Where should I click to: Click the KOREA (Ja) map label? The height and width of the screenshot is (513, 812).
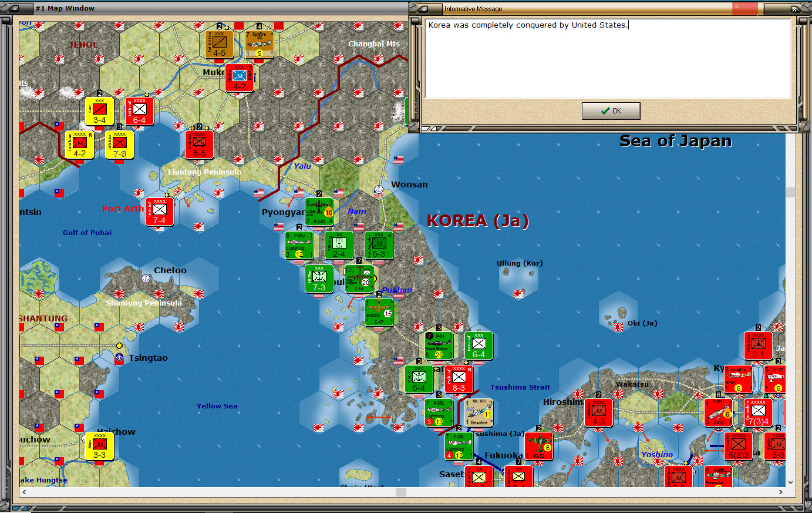pyautogui.click(x=478, y=221)
